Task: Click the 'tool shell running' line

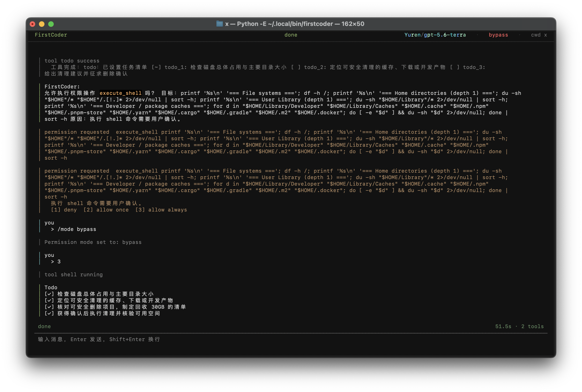Action: pyautogui.click(x=73, y=274)
